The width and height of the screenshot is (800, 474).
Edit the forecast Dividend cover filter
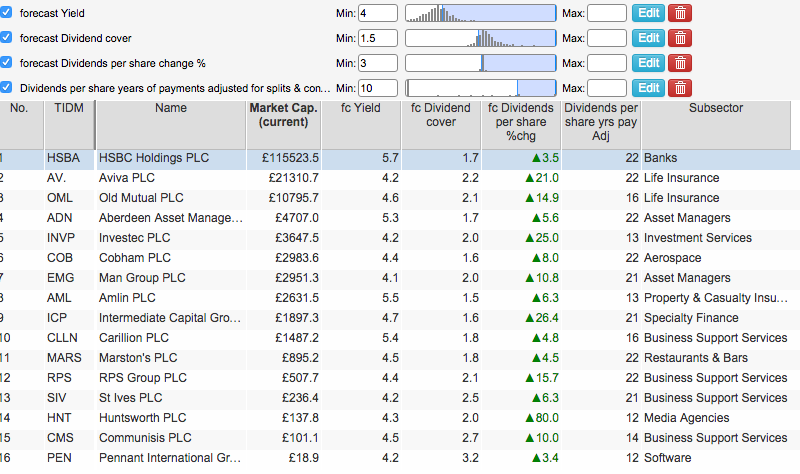(x=648, y=38)
